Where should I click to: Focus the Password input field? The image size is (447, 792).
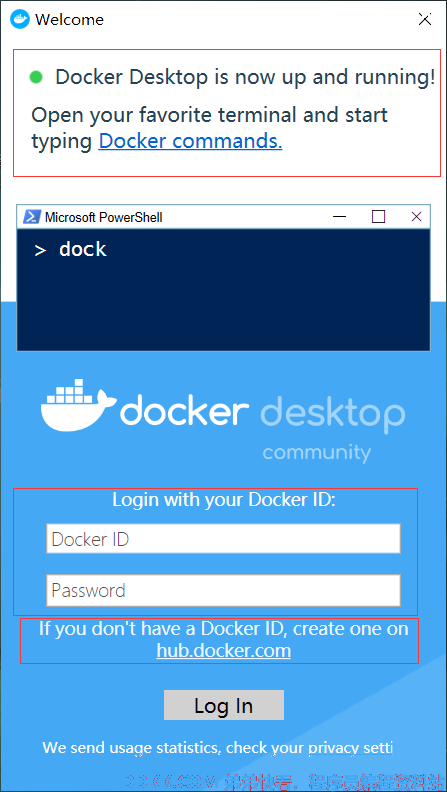point(223,590)
